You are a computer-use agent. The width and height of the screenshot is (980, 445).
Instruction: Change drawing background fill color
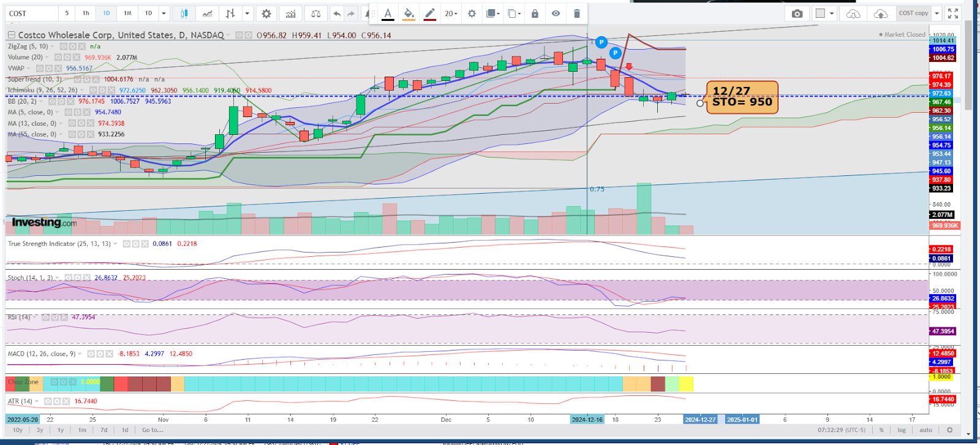409,13
